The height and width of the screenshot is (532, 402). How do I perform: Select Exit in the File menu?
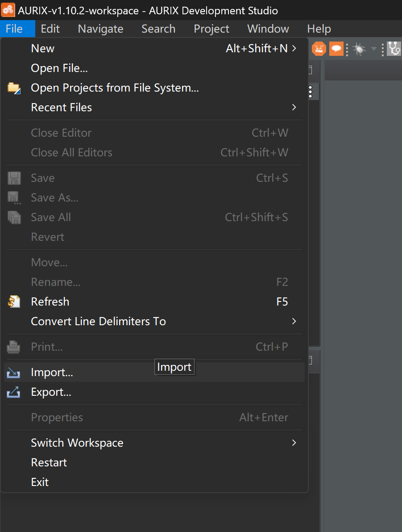[x=154, y=482]
